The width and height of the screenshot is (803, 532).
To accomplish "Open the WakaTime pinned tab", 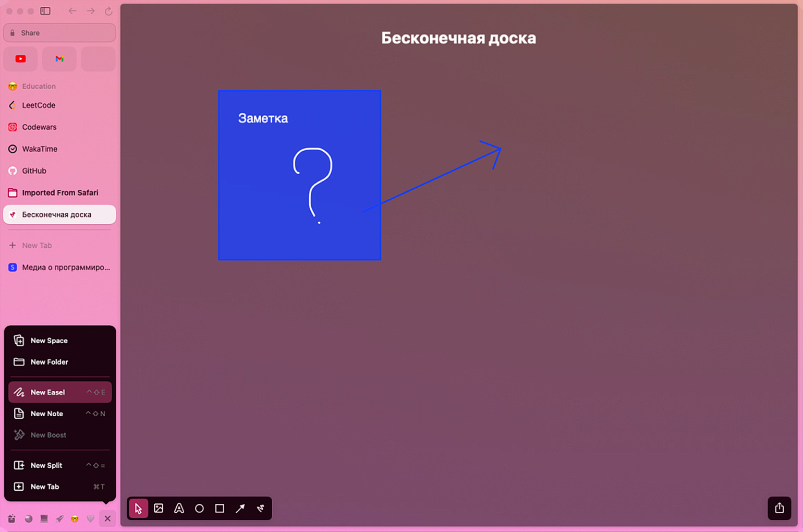I will 59,149.
